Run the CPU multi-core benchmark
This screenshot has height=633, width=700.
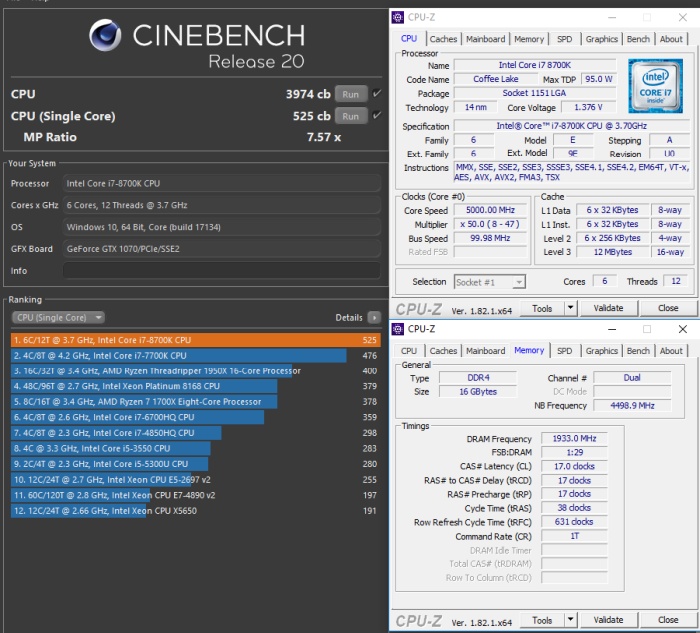(x=351, y=94)
